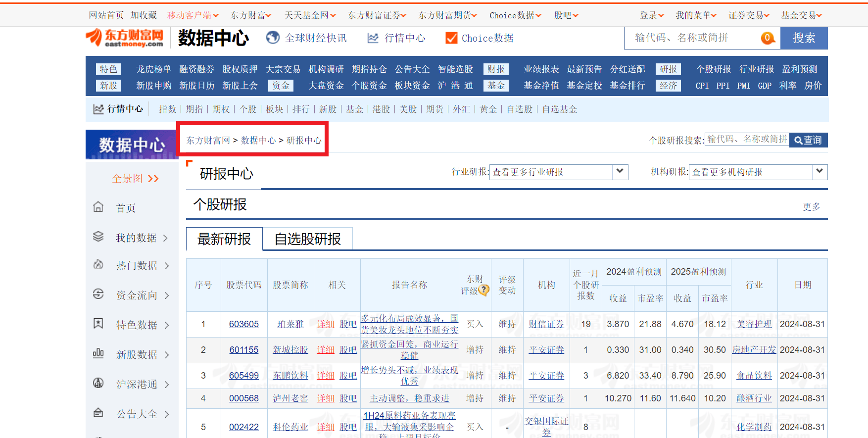The image size is (868, 438).
Task: Expand 资金流向 sidebar chevron
Action: (x=167, y=295)
